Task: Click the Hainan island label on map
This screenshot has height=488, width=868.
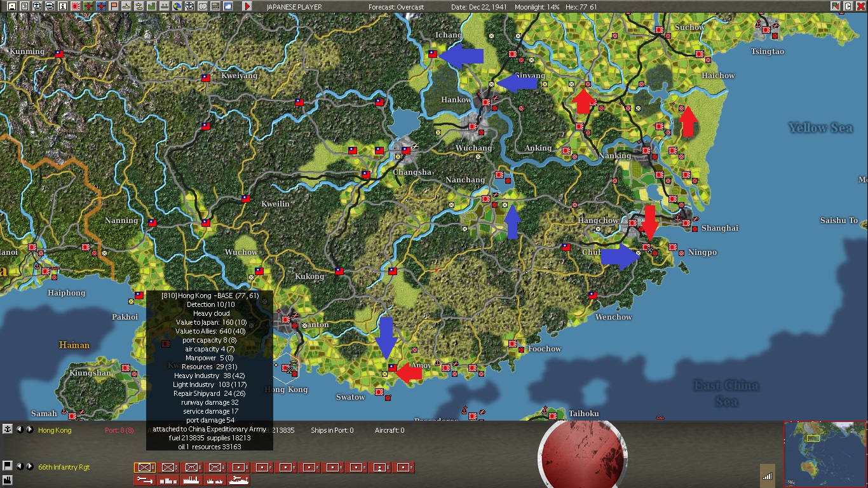Action: [74, 345]
